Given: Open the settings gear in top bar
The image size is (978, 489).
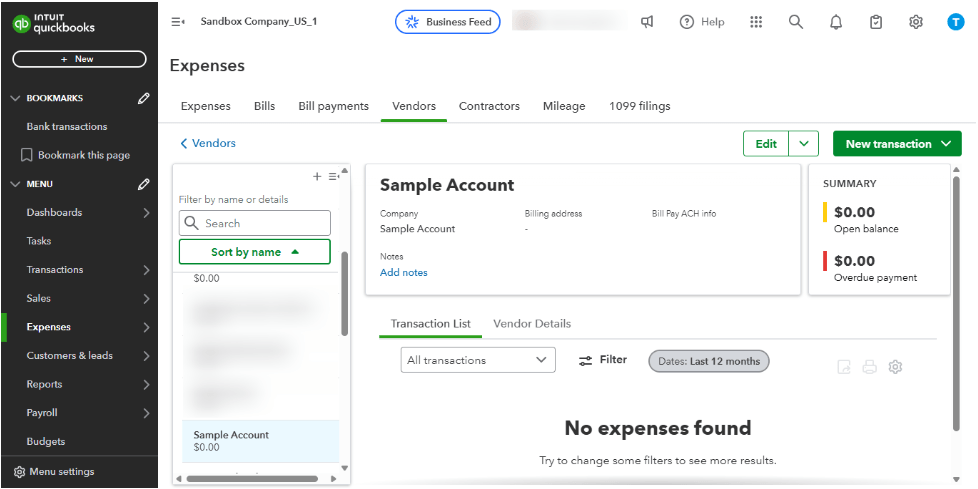Looking at the screenshot, I should [x=916, y=22].
